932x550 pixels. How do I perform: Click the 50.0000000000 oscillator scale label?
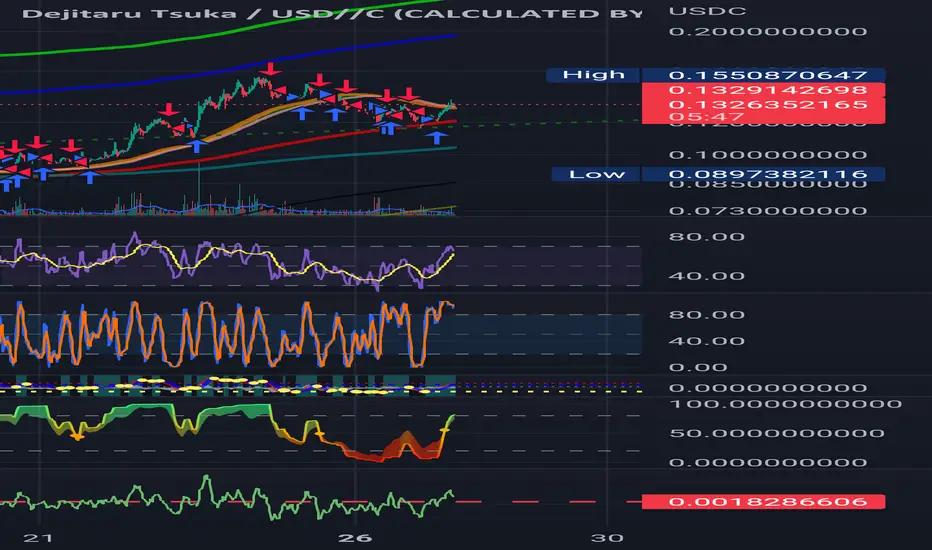click(x=777, y=433)
